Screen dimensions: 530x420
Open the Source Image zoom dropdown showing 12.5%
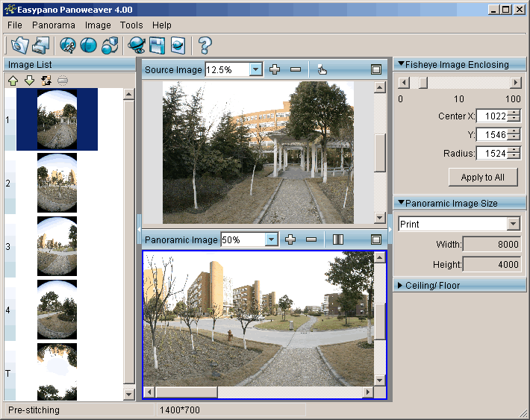(x=256, y=69)
